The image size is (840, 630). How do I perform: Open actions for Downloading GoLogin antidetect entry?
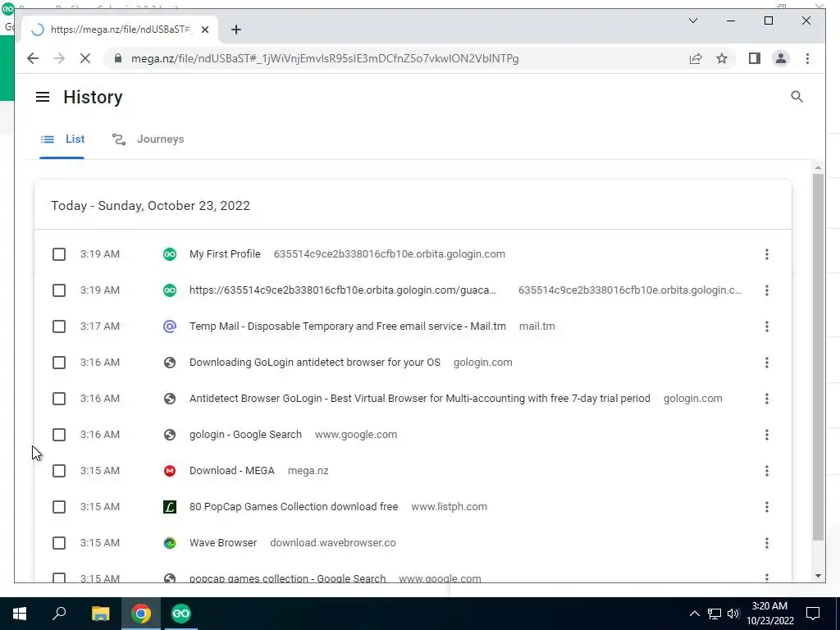coord(767,363)
